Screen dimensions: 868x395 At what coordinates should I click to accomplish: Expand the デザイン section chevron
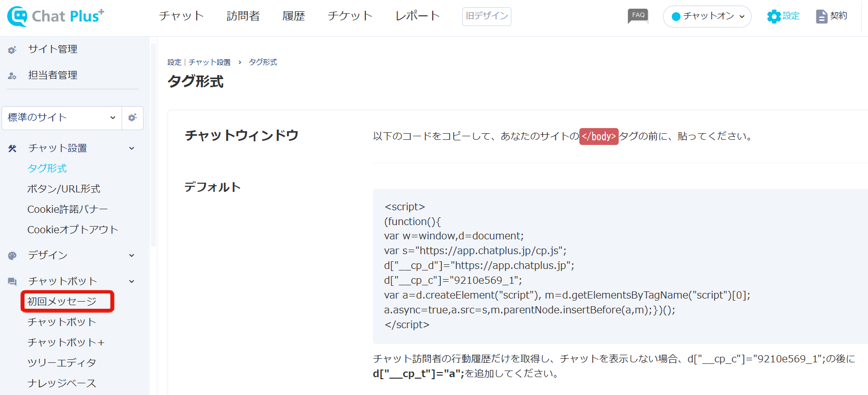(132, 256)
